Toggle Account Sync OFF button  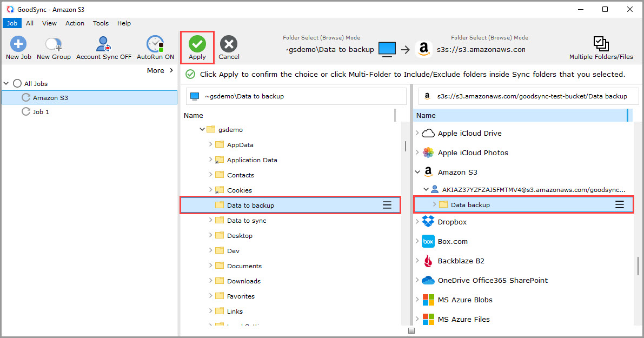103,44
